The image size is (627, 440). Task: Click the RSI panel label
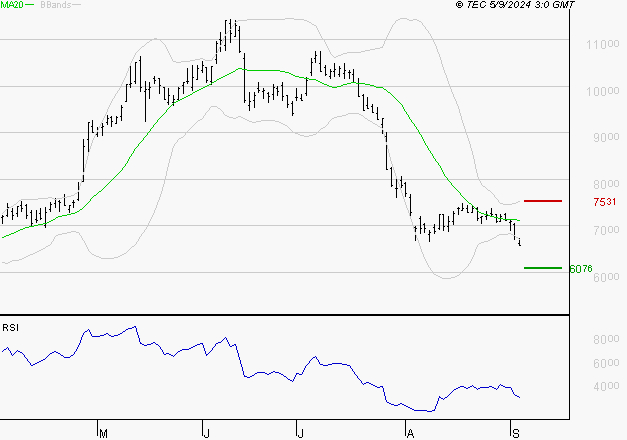coord(10,328)
